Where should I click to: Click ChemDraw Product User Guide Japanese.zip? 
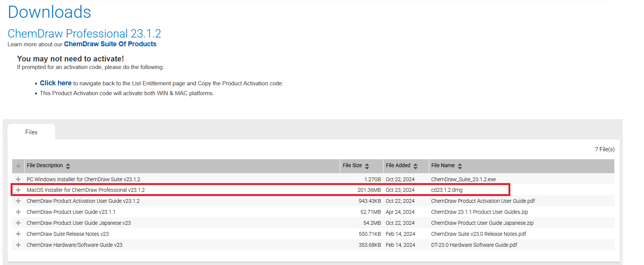482,223
